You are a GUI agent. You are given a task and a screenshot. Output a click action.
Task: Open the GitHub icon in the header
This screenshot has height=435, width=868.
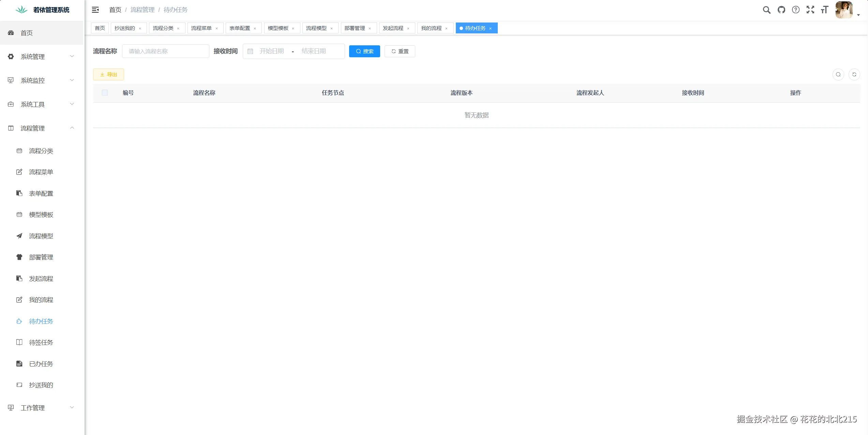tap(781, 10)
